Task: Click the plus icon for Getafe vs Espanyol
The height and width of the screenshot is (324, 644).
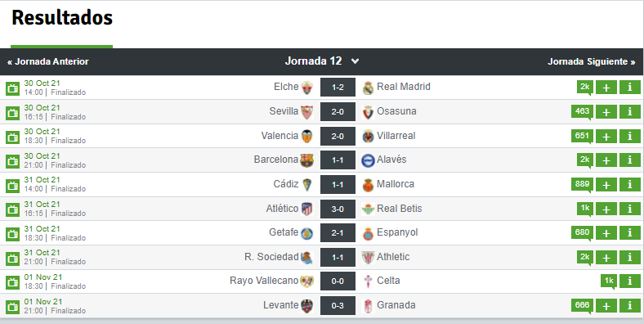Action: coord(606,232)
